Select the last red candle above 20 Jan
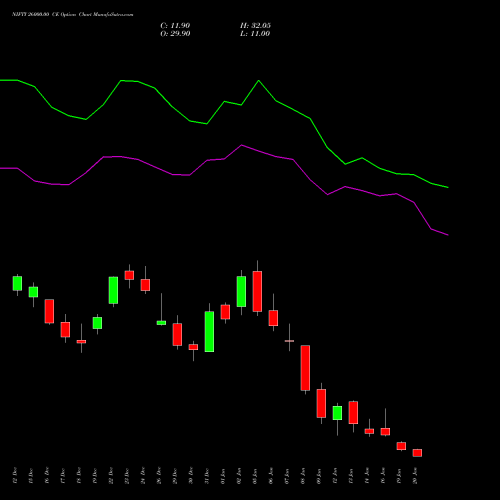500x500 pixels. (x=417, y=453)
